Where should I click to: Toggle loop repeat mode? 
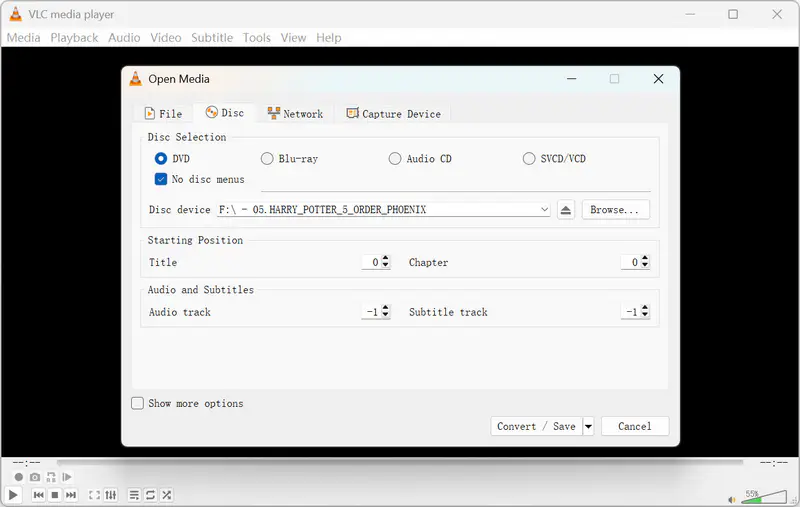[151, 495]
